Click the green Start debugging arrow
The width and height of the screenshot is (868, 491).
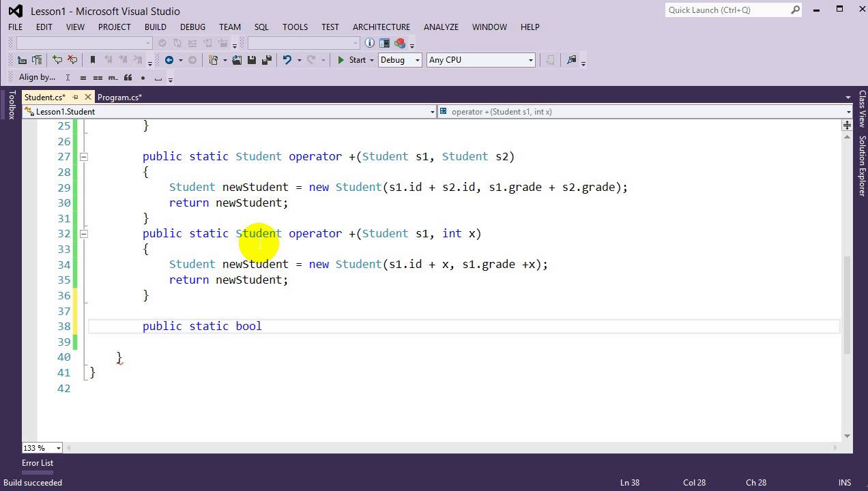click(x=341, y=60)
